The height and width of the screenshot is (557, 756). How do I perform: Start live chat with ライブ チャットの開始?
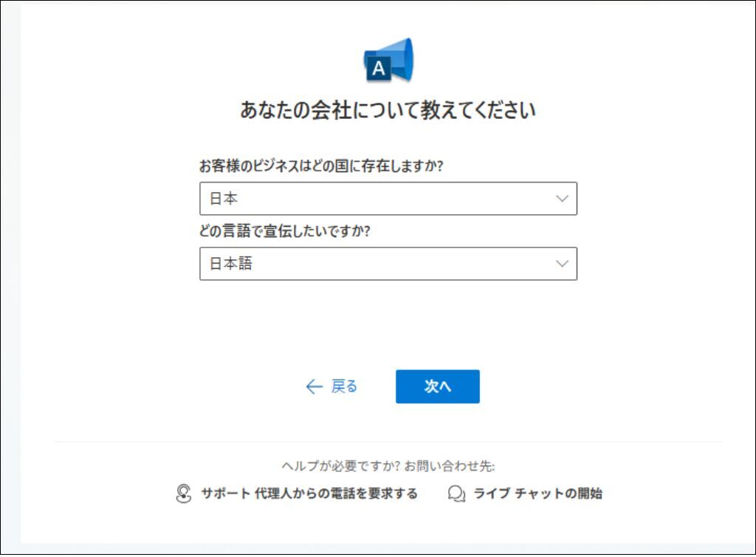(537, 493)
